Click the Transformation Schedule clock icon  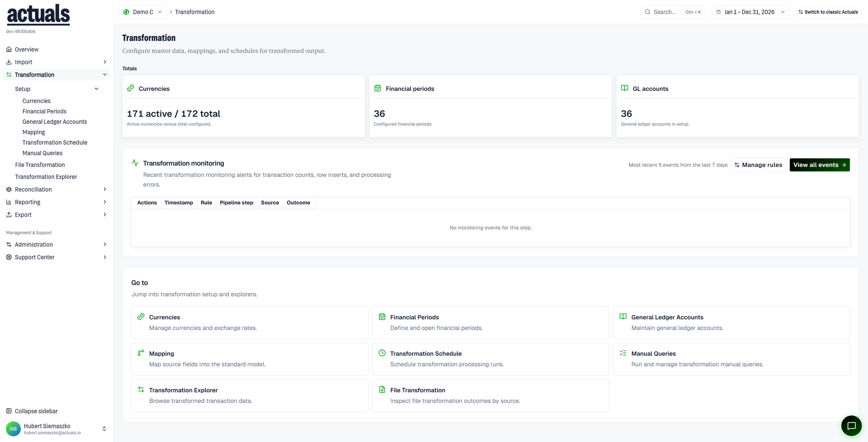[x=382, y=353]
